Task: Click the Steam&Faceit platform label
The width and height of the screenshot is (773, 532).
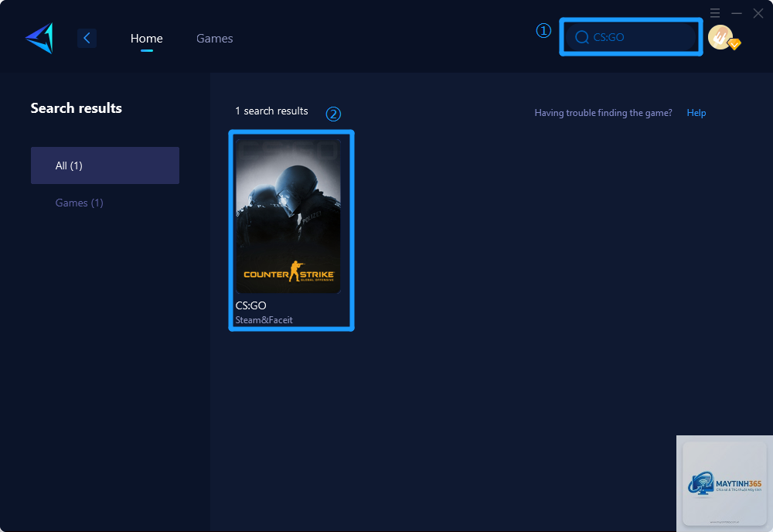Action: pyautogui.click(x=264, y=320)
